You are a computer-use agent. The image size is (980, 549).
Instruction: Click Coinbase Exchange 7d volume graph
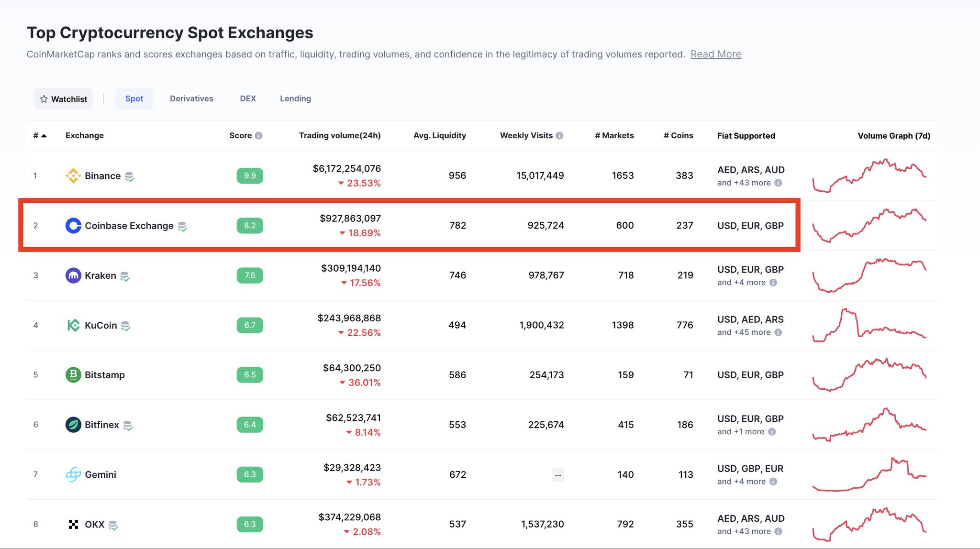coord(869,225)
